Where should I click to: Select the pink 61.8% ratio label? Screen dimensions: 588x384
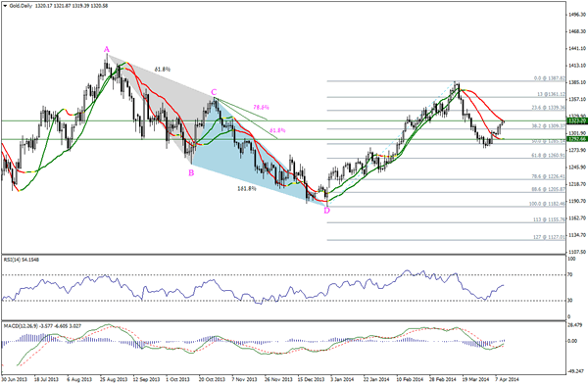[277, 130]
